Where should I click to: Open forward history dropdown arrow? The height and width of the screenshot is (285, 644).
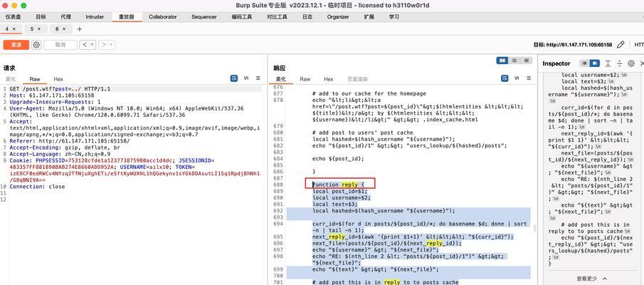point(112,45)
